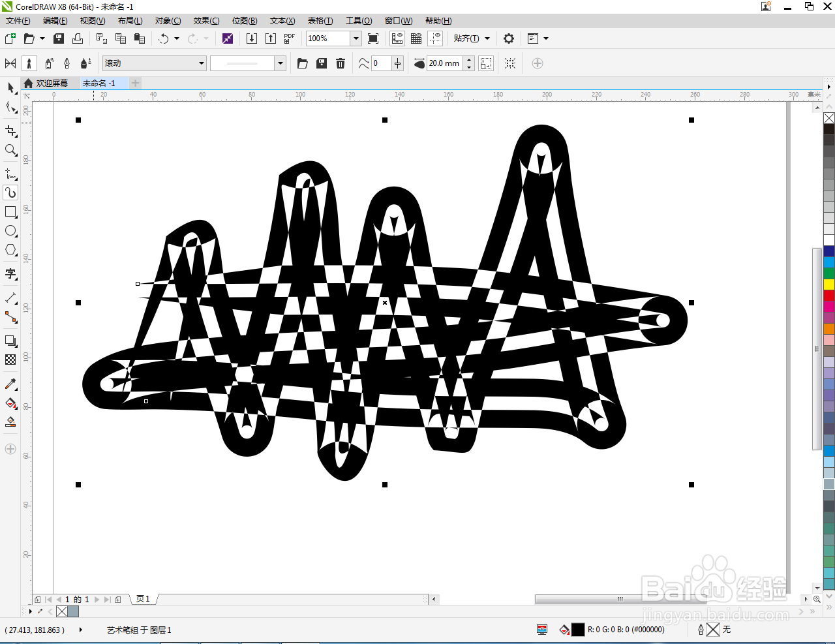Image resolution: width=835 pixels, height=644 pixels.
Task: Switch to Preset artistic media mode
Action: (x=10, y=63)
